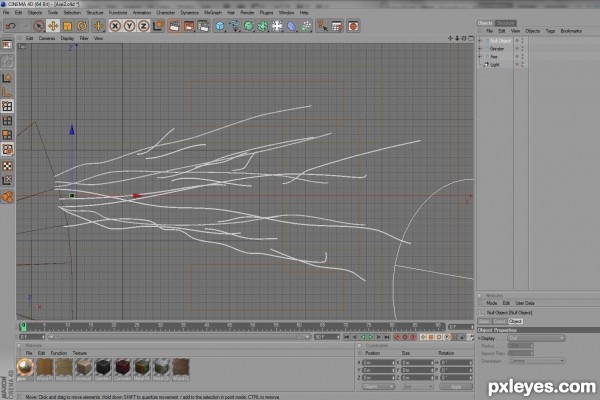Open the Render menu
The height and width of the screenshot is (400, 600).
(x=247, y=13)
